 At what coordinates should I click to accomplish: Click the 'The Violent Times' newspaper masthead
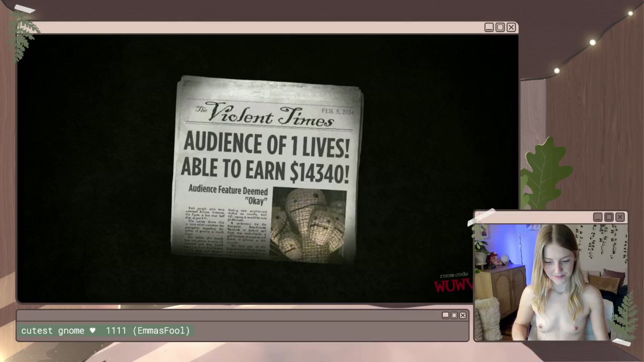point(265,114)
